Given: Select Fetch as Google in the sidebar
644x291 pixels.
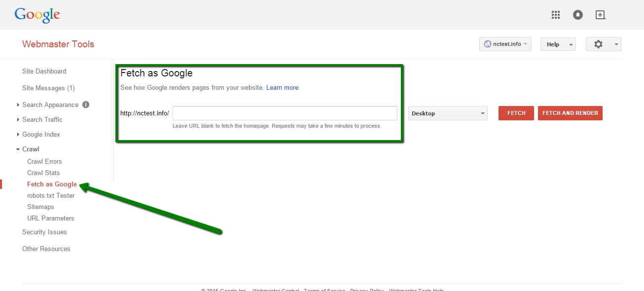Looking at the screenshot, I should pos(52,184).
